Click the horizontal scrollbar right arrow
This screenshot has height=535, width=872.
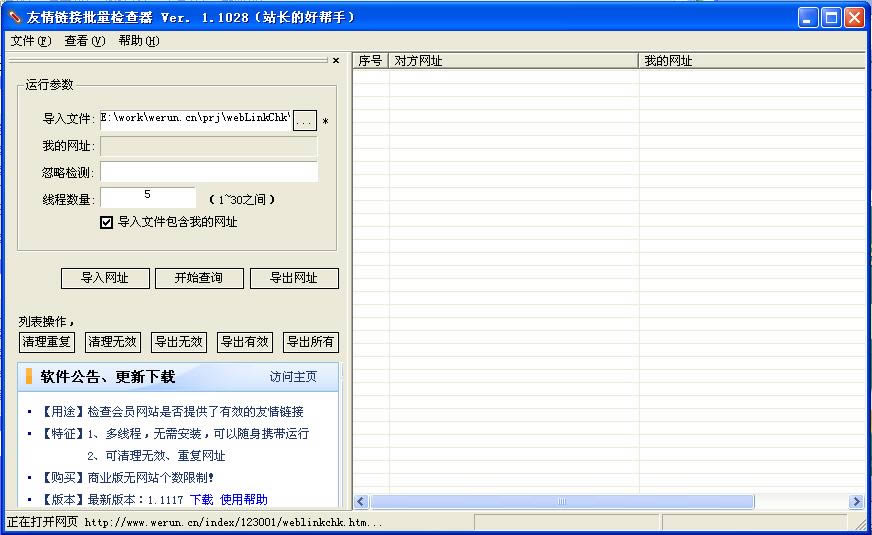tap(855, 502)
